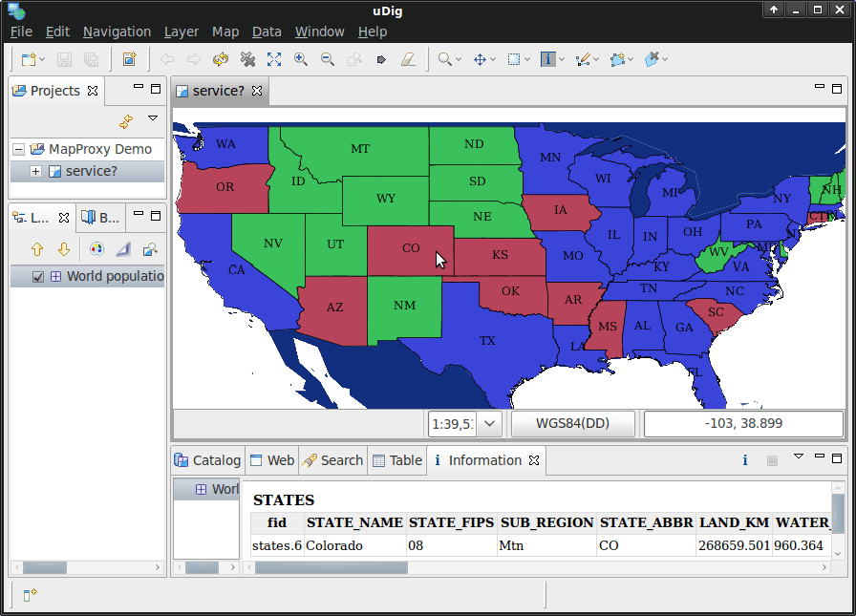Close the service? map editor tab

click(x=257, y=91)
